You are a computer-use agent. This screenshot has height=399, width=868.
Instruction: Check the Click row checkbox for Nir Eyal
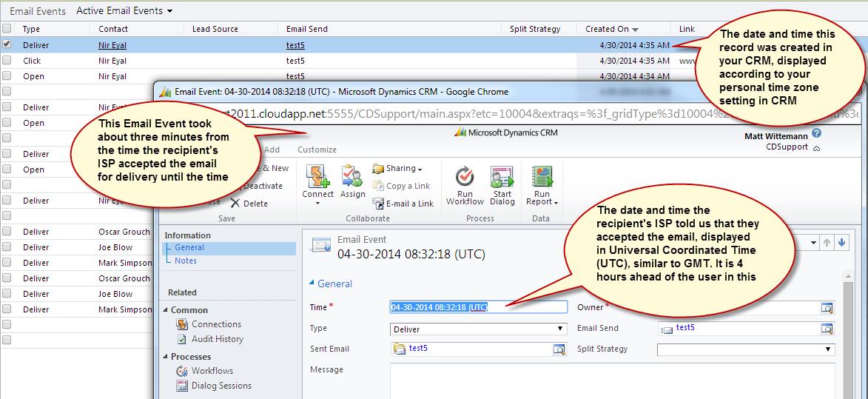[7, 60]
